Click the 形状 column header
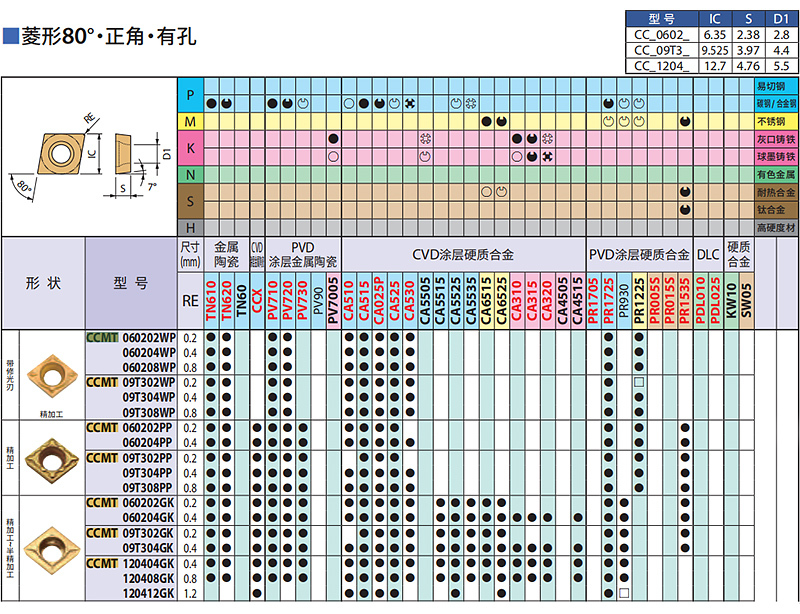This screenshot has width=800, height=614. coord(43,283)
